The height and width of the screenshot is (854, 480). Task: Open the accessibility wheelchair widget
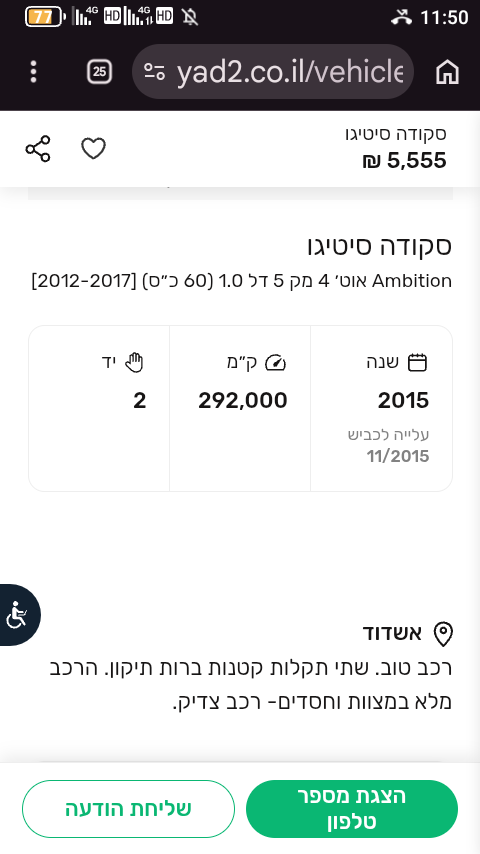(x=17, y=615)
